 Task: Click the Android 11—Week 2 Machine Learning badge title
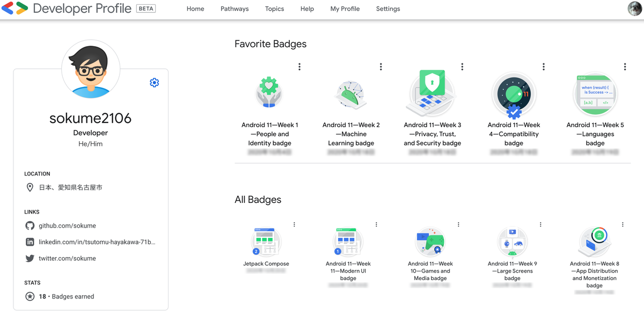coord(351,134)
